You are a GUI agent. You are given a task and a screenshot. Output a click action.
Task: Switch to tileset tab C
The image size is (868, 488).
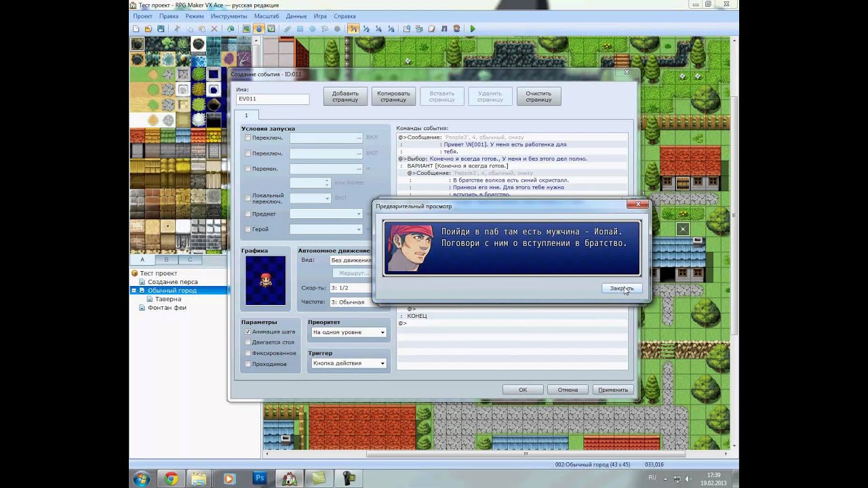pyautogui.click(x=190, y=260)
